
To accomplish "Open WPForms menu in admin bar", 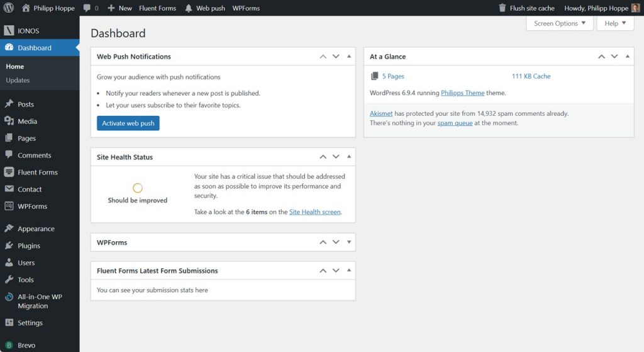I will point(246,8).
